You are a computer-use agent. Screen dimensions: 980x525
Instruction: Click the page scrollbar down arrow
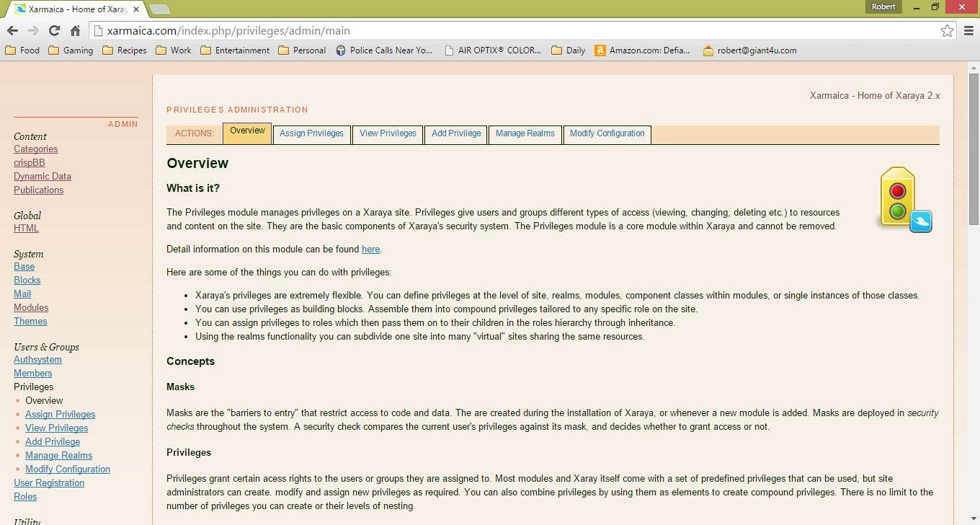[974, 519]
